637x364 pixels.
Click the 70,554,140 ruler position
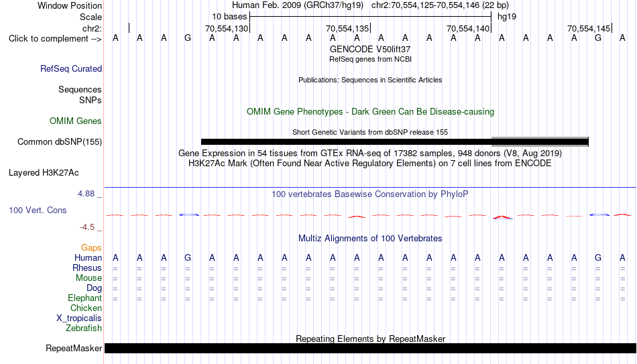click(468, 28)
